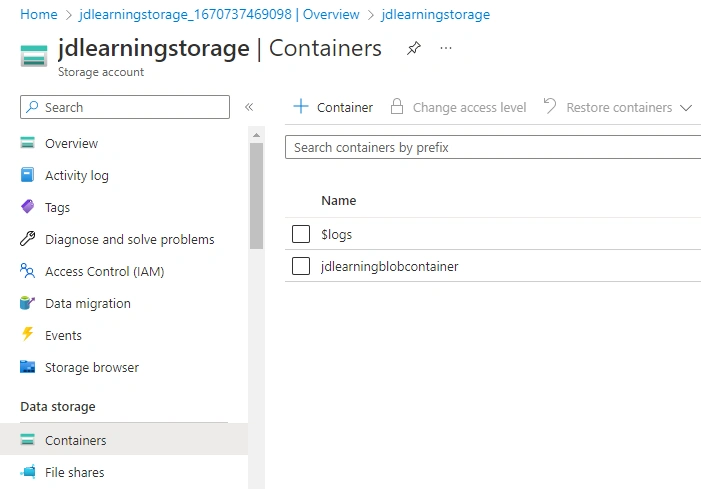Open the $logs container

[x=336, y=234]
